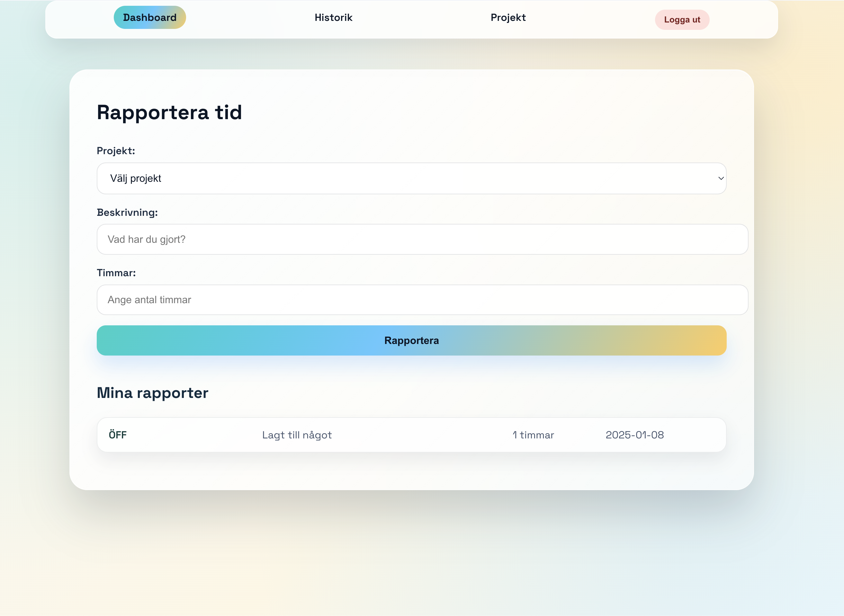Screen dimensions: 844x616
Task: Click the Mina rapporter heading
Action: [152, 393]
